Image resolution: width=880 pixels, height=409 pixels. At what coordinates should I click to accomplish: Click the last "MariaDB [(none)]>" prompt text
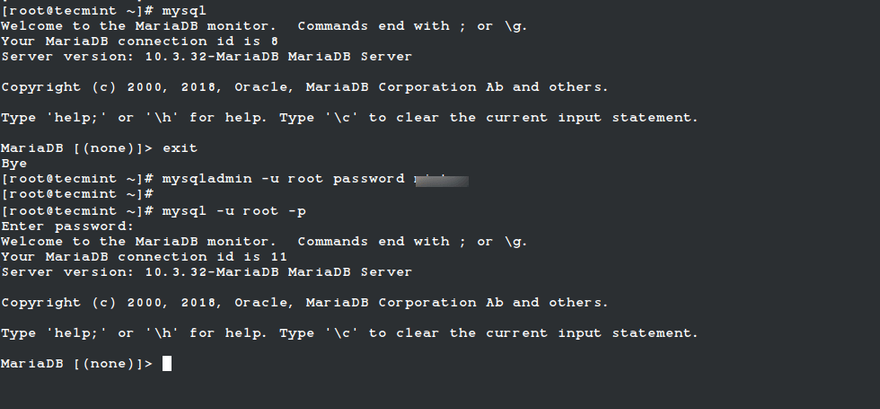point(76,364)
